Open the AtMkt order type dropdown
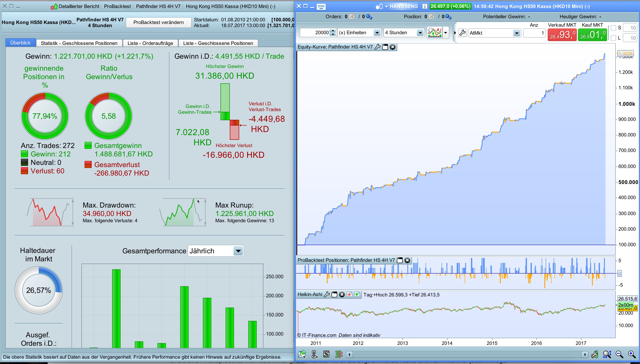Screen dimensions: 640x364 [x=516, y=33]
